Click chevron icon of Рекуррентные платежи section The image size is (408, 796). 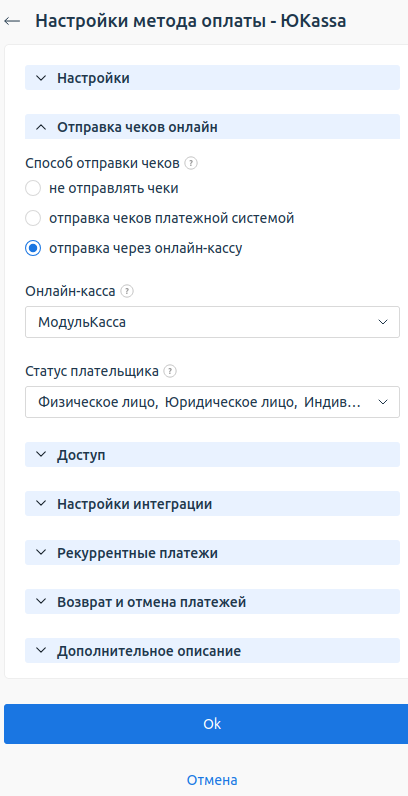pyautogui.click(x=41, y=553)
